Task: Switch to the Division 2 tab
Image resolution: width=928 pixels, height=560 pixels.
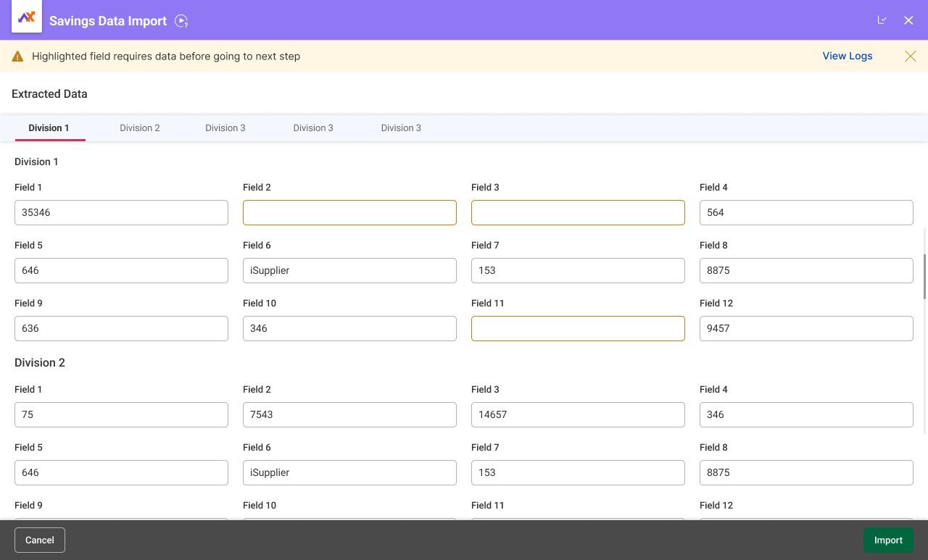Action: coord(140,128)
